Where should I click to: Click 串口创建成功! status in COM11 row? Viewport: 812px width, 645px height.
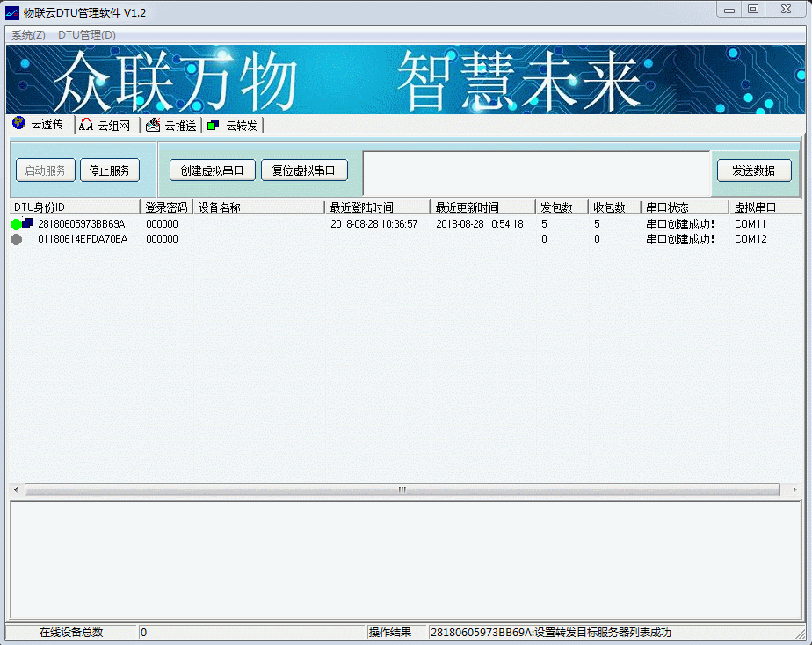point(680,223)
